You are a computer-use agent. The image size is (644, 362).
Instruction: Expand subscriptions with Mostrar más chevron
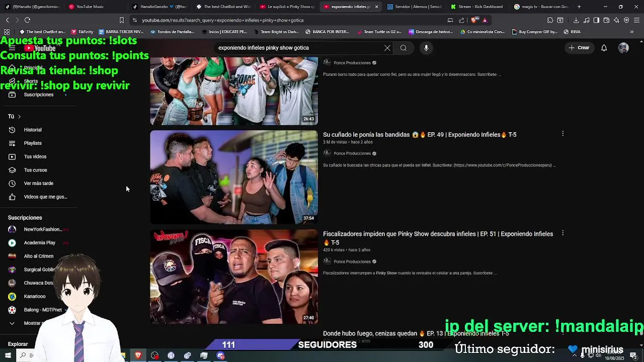tap(12, 323)
